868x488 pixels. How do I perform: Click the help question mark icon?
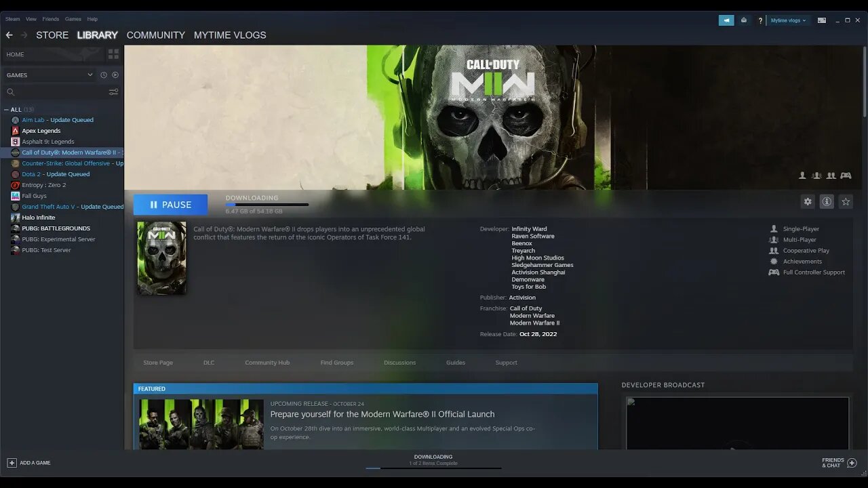coord(760,20)
